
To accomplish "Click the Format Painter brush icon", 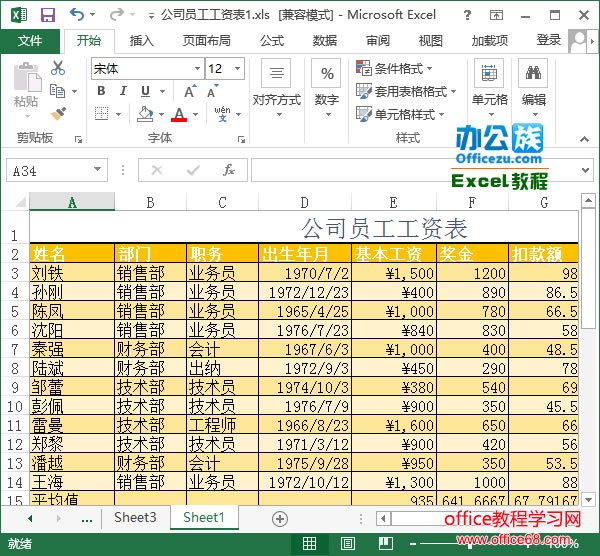I will pos(58,113).
